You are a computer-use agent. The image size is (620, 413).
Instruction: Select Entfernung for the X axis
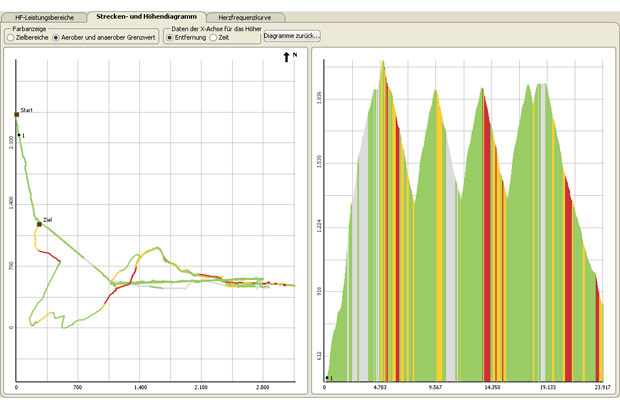coord(168,37)
